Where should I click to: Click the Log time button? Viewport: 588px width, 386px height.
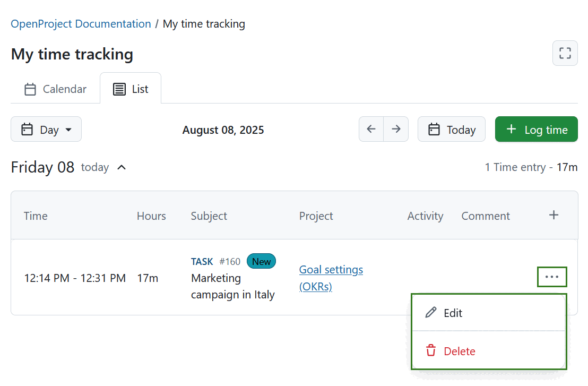(536, 129)
